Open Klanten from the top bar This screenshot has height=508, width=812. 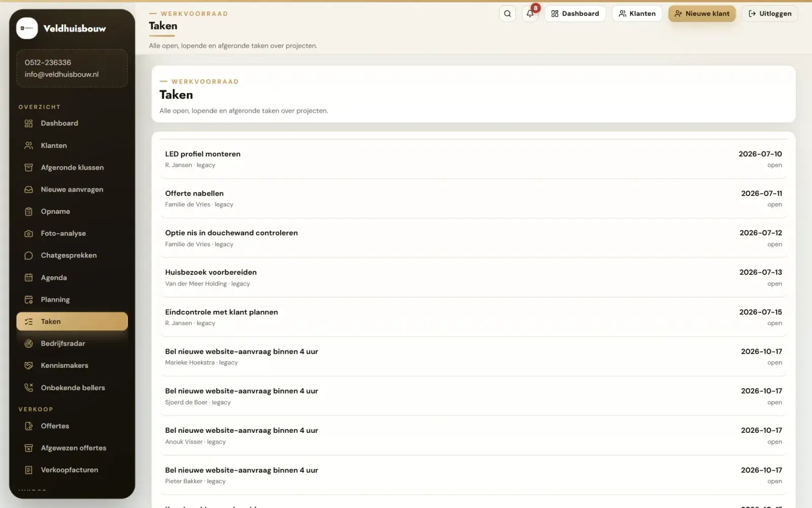[x=637, y=14]
